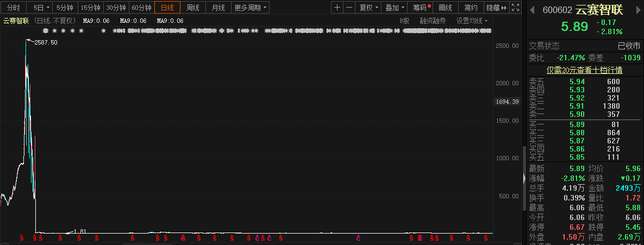644x245 pixels.
Task: Click the 1694.39 axis cursor value
Action: pyautogui.click(x=507, y=102)
